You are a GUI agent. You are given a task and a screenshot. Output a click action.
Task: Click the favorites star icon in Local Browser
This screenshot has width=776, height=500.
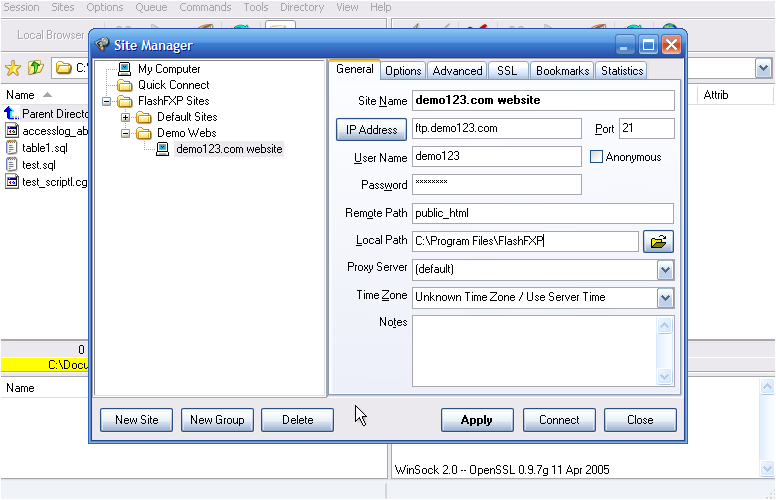tap(13, 68)
